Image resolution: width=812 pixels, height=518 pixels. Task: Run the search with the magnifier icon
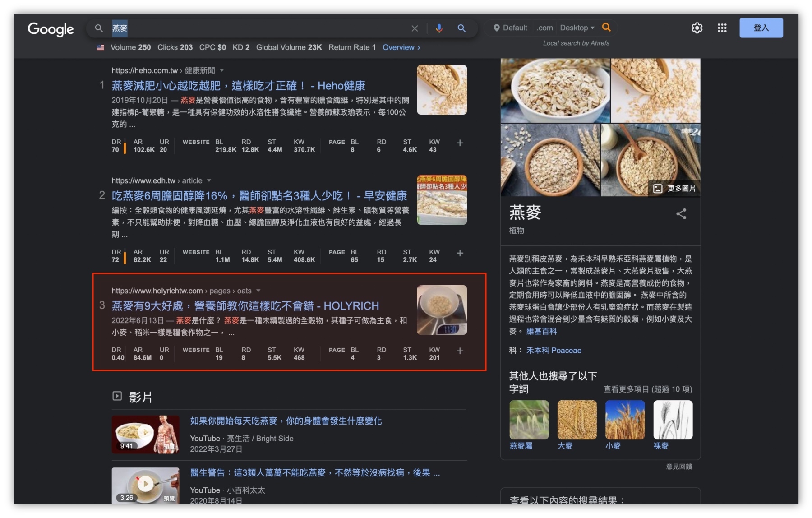[x=461, y=28]
